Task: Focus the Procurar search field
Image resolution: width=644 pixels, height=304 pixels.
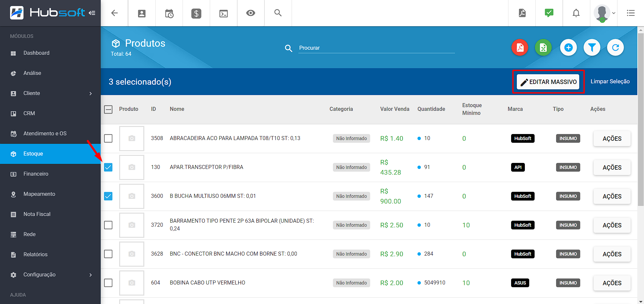Action: [x=377, y=48]
